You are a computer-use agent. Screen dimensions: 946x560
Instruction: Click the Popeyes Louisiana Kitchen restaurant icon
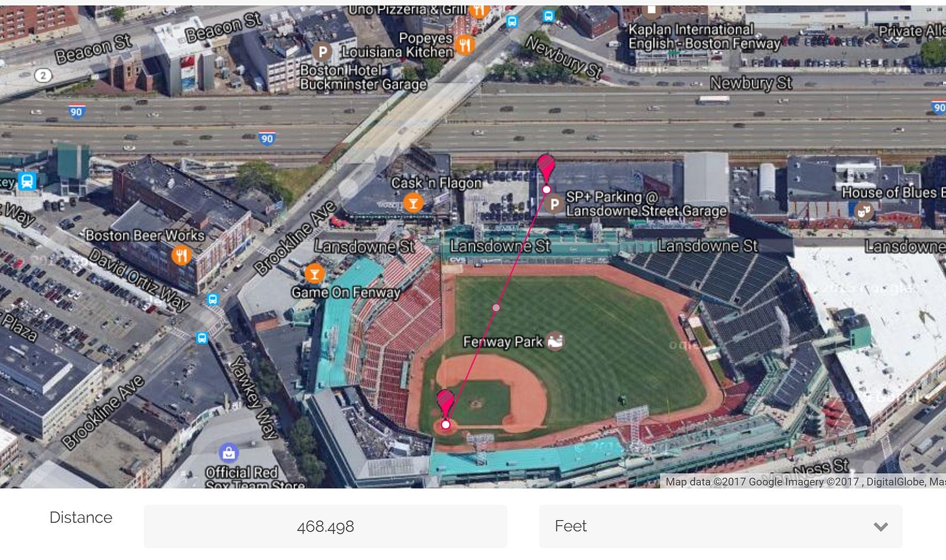pos(466,44)
